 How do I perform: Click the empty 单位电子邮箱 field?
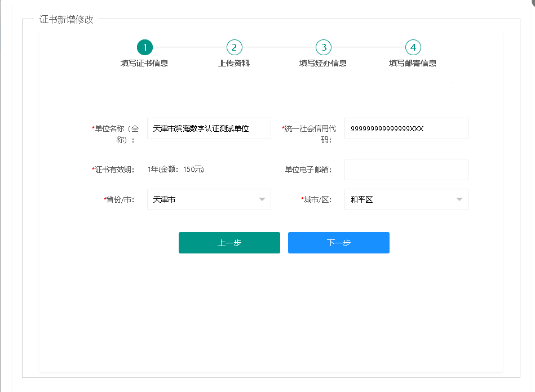(x=406, y=170)
